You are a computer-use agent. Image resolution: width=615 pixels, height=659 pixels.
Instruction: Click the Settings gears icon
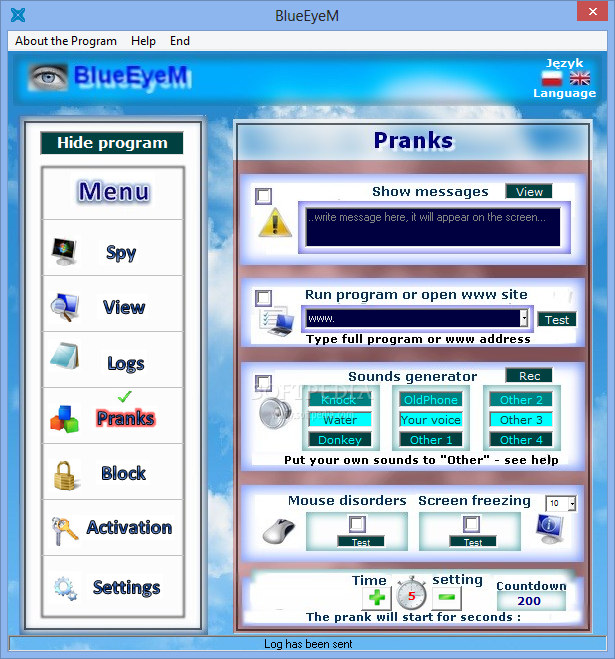point(65,588)
